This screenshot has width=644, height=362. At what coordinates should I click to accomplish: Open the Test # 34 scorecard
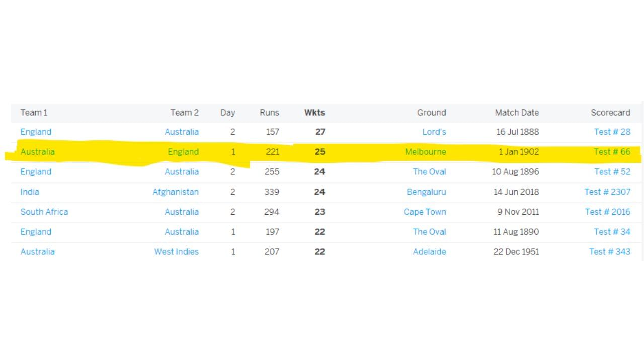612,232
